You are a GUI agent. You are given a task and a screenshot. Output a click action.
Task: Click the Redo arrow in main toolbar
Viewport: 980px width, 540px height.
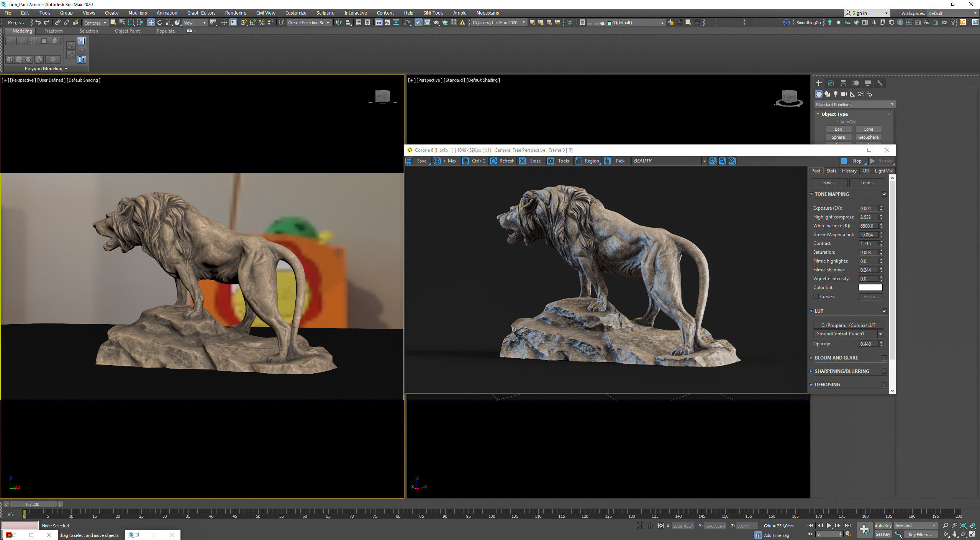coord(47,23)
